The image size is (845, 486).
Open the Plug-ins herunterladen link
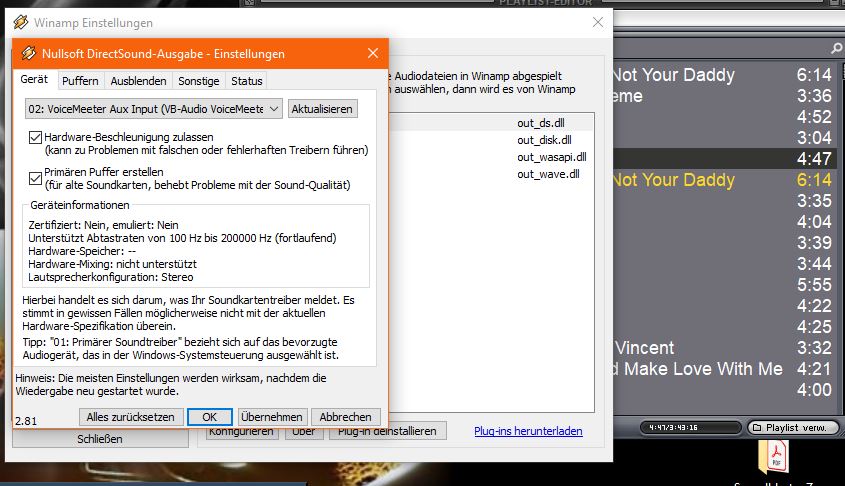coord(528,431)
